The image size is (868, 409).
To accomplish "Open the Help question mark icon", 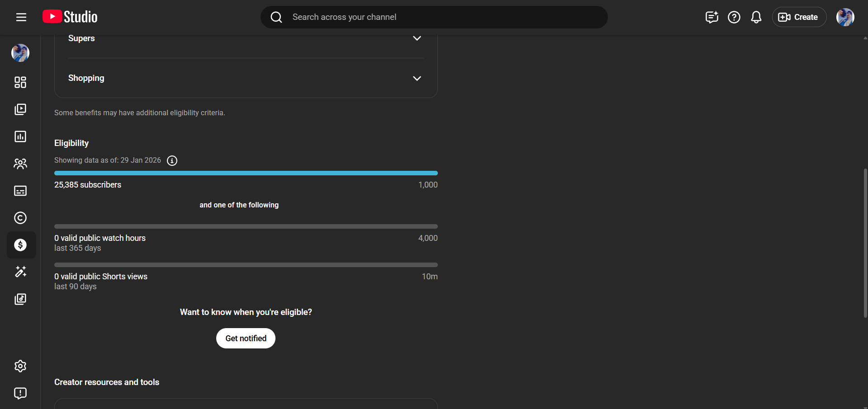I will point(734,17).
